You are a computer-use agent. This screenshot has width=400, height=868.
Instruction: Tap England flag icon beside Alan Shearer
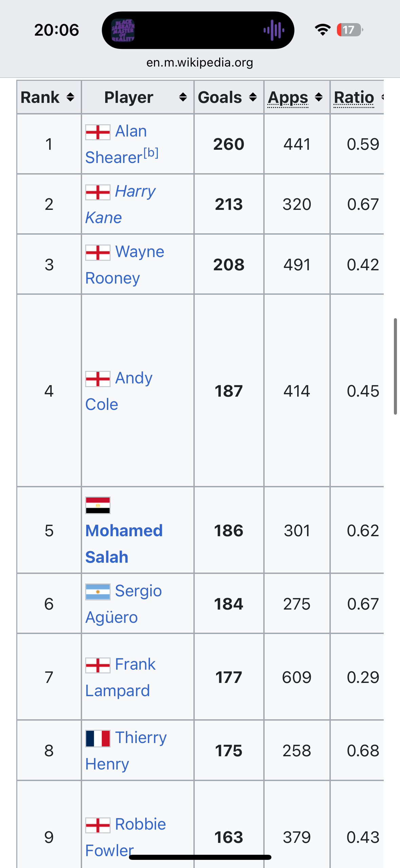click(98, 132)
